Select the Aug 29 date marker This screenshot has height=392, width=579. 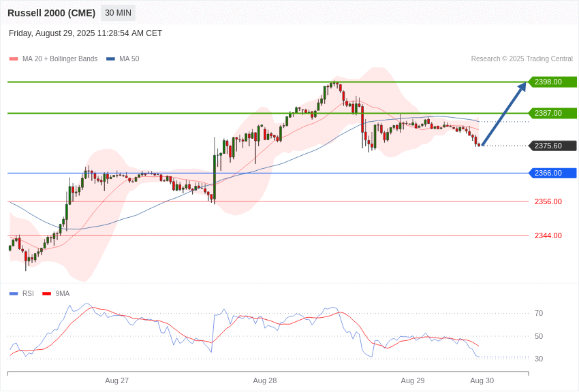(413, 380)
